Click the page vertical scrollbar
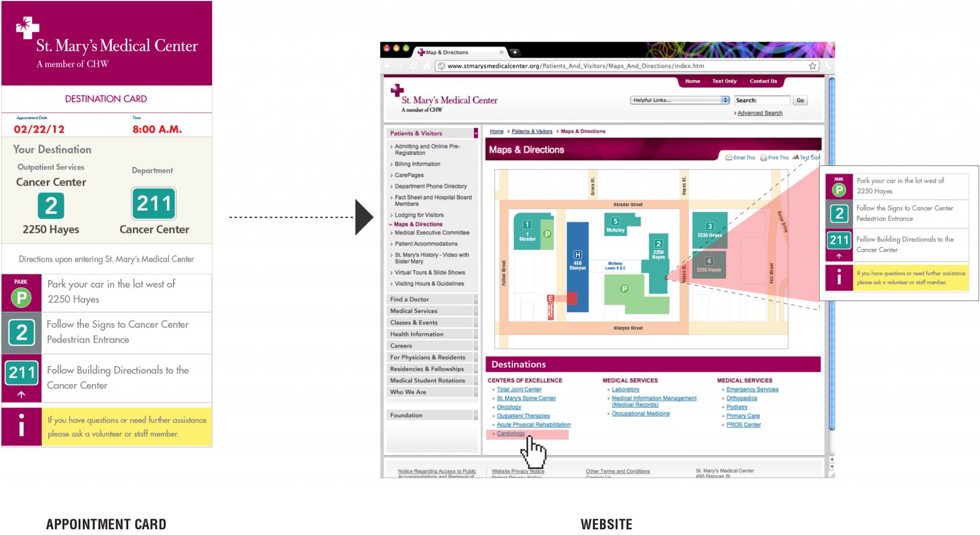The height and width of the screenshot is (535, 980). click(832, 254)
